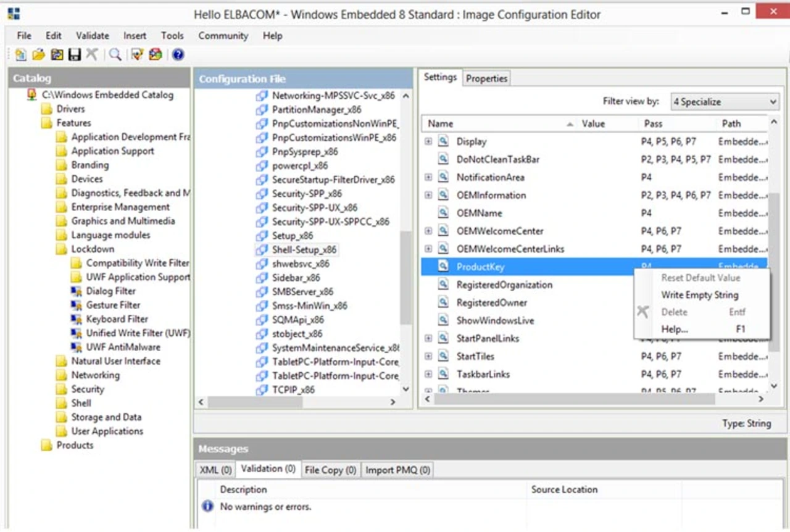Click the info icon beside No warnings or errors
This screenshot has height=532, width=790.
click(x=208, y=507)
